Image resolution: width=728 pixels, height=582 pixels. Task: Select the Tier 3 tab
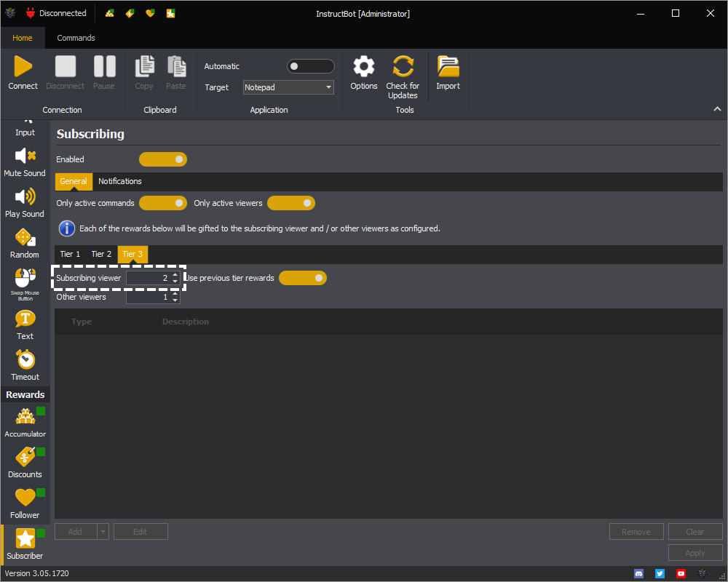coord(132,254)
